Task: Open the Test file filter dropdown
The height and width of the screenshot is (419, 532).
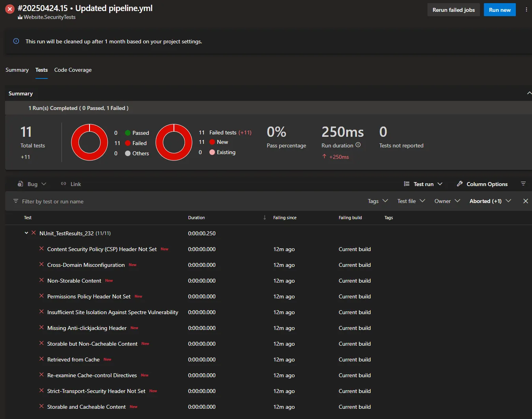Action: (x=411, y=201)
